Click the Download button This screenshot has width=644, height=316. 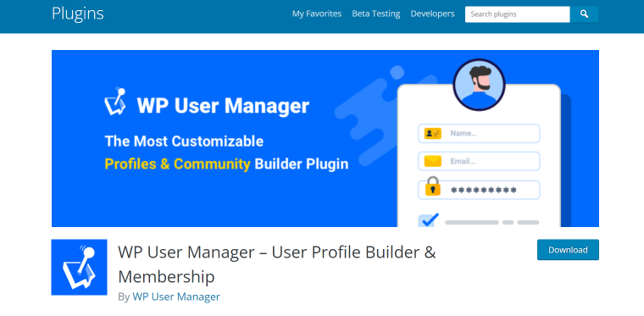click(x=568, y=250)
